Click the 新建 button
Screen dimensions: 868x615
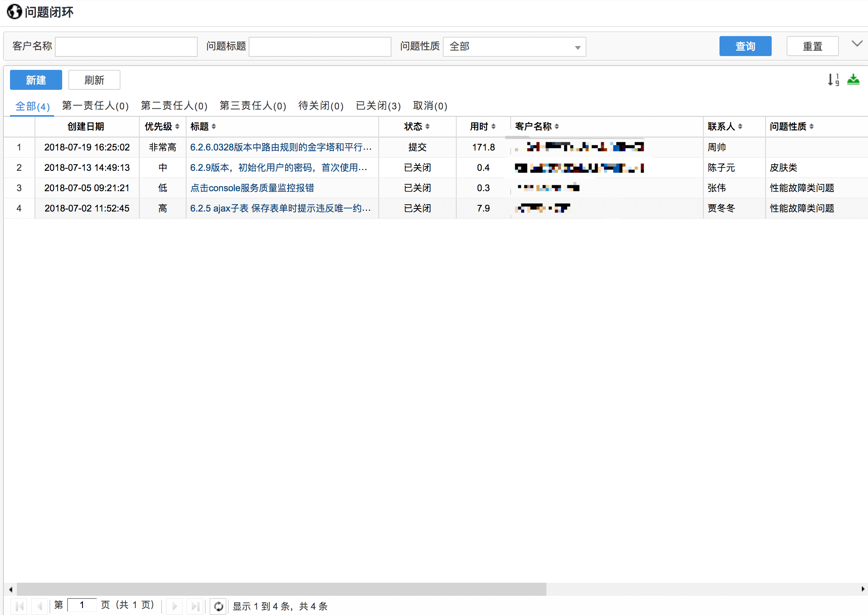pyautogui.click(x=36, y=80)
